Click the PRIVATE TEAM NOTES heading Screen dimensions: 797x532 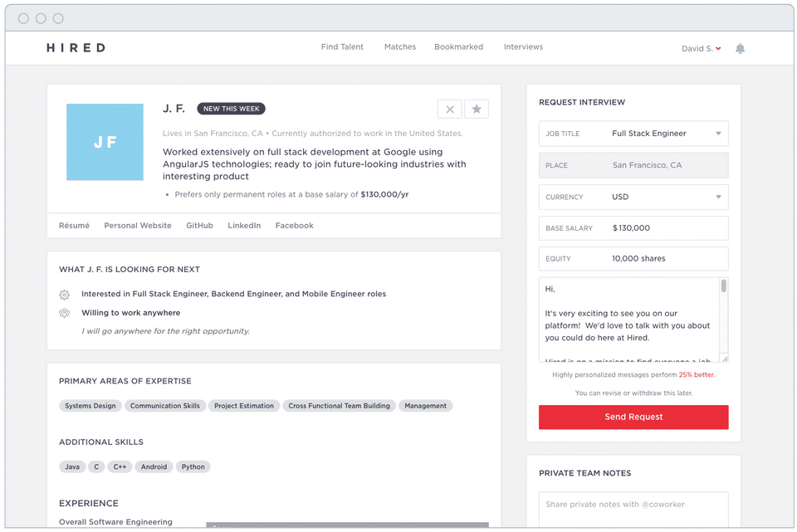[585, 474]
